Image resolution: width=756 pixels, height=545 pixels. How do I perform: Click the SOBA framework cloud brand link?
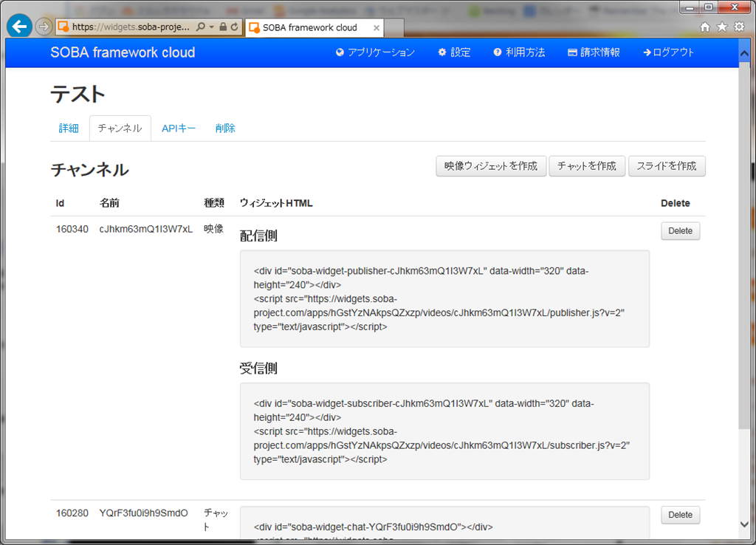pos(123,52)
